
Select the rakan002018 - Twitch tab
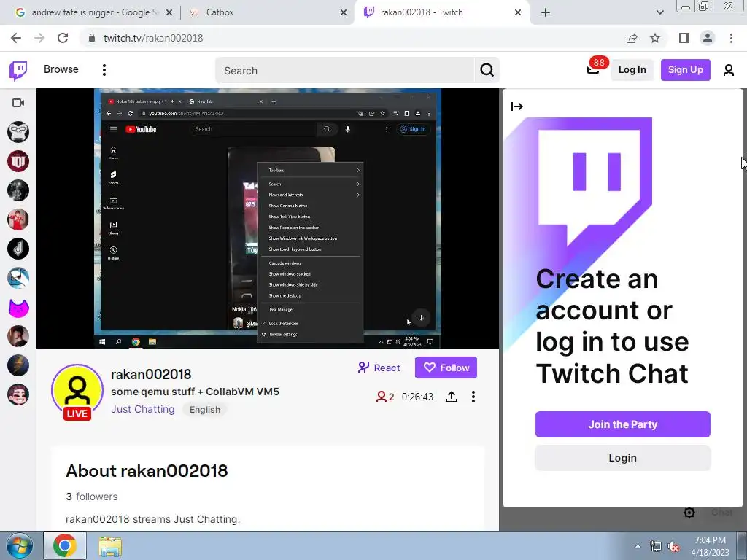click(441, 12)
